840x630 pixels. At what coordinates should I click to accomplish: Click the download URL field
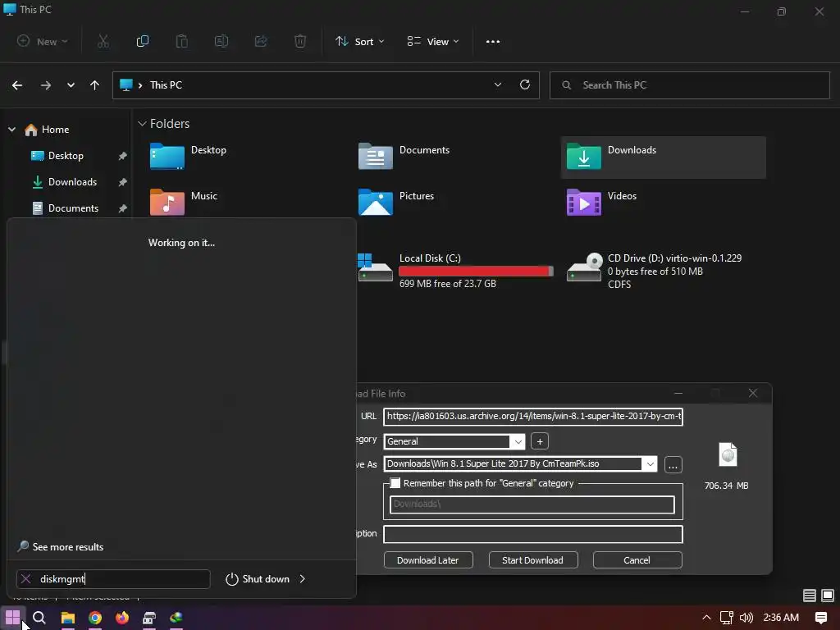tap(533, 416)
